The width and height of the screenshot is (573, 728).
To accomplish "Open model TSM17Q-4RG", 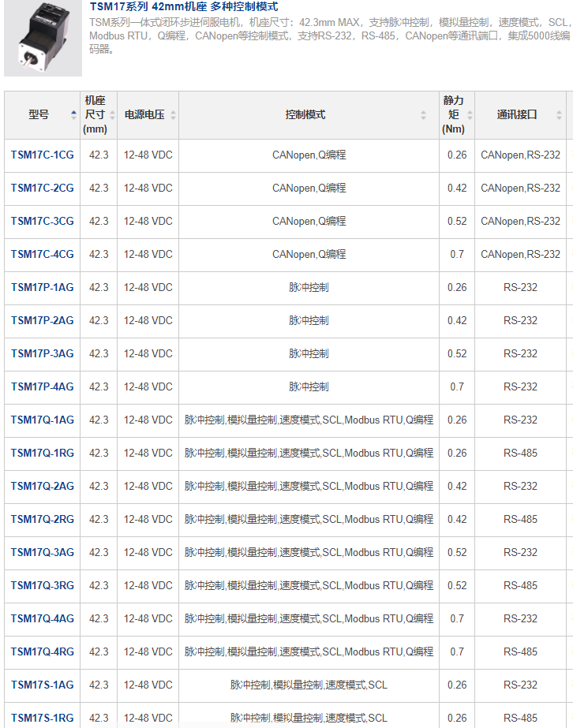I will 43,651.
